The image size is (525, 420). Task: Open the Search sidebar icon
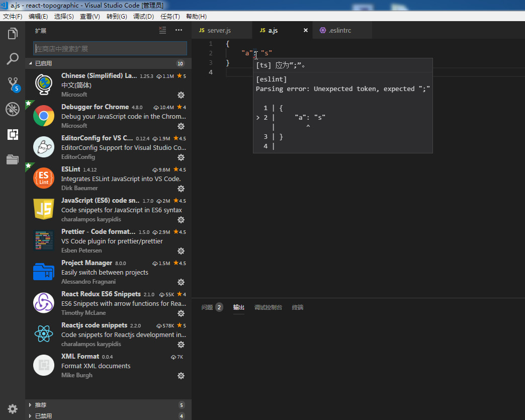tap(13, 59)
